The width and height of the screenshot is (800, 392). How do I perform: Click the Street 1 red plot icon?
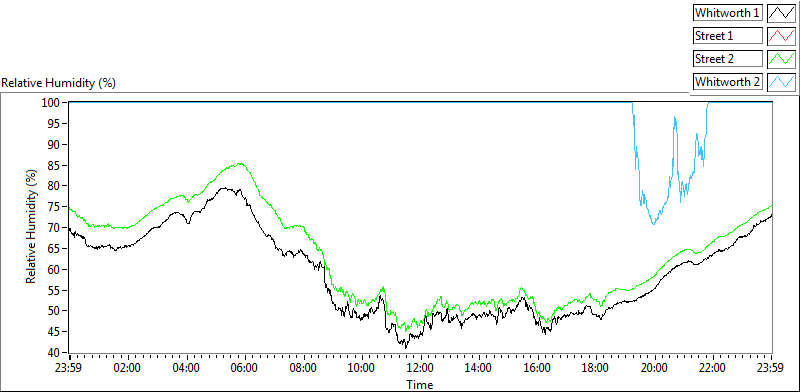781,36
